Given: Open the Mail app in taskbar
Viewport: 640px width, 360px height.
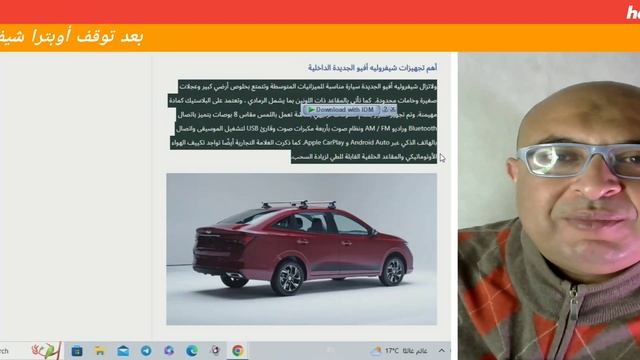Looking at the screenshot, I should click(x=123, y=351).
